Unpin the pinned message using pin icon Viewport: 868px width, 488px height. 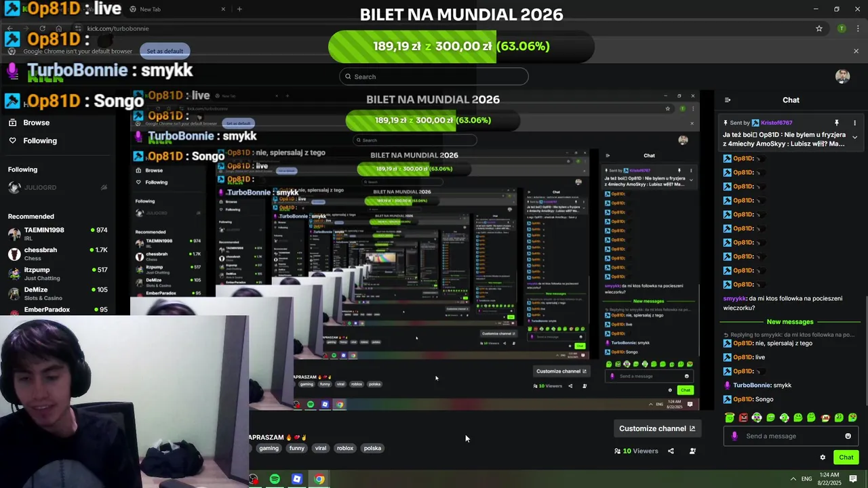pyautogui.click(x=836, y=123)
